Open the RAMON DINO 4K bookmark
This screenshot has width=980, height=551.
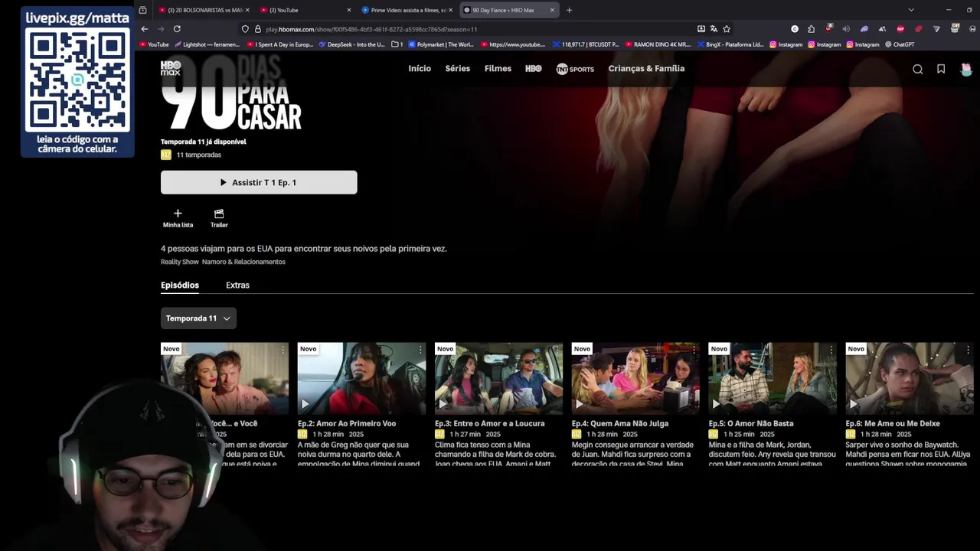pyautogui.click(x=658, y=44)
